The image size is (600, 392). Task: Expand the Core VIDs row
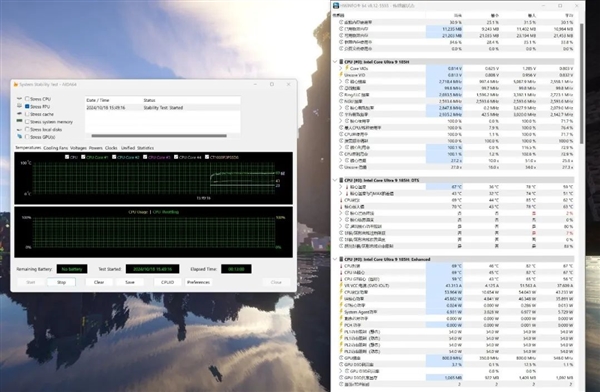click(x=341, y=68)
